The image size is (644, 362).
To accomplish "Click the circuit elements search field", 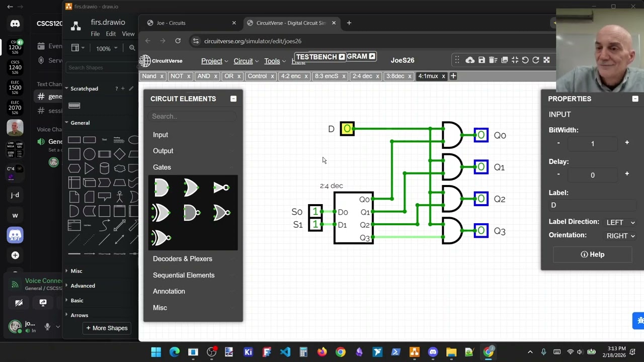I will [193, 116].
